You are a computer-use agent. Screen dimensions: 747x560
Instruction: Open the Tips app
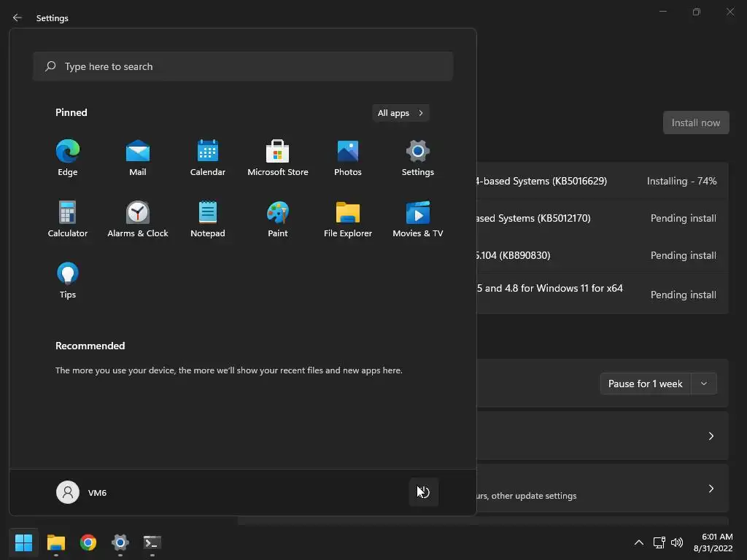pyautogui.click(x=68, y=281)
